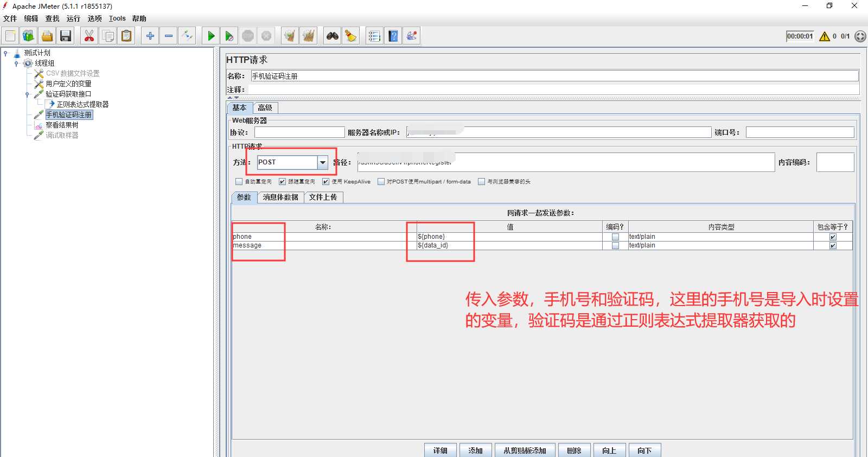
Task: Toggle 与浏览器兼容的头 checkbox
Action: point(481,182)
